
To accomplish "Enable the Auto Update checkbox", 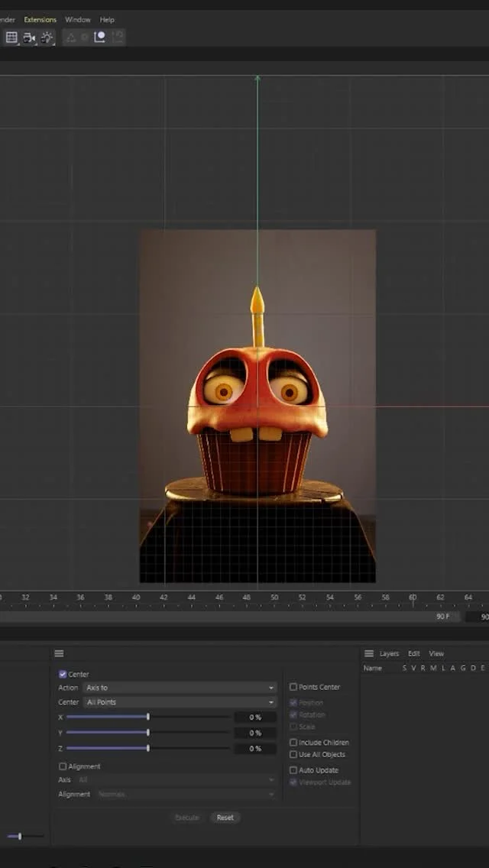I will [293, 770].
